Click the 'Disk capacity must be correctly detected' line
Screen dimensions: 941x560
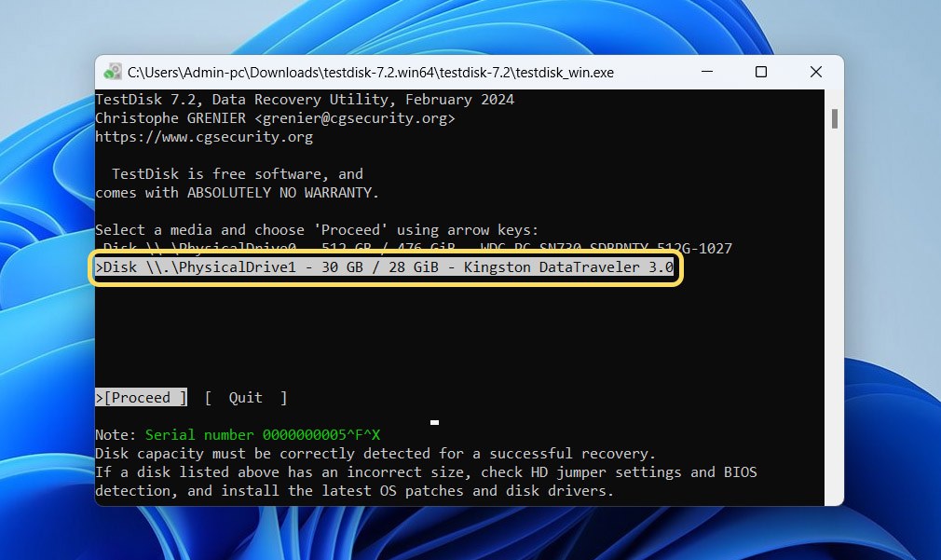click(x=375, y=453)
